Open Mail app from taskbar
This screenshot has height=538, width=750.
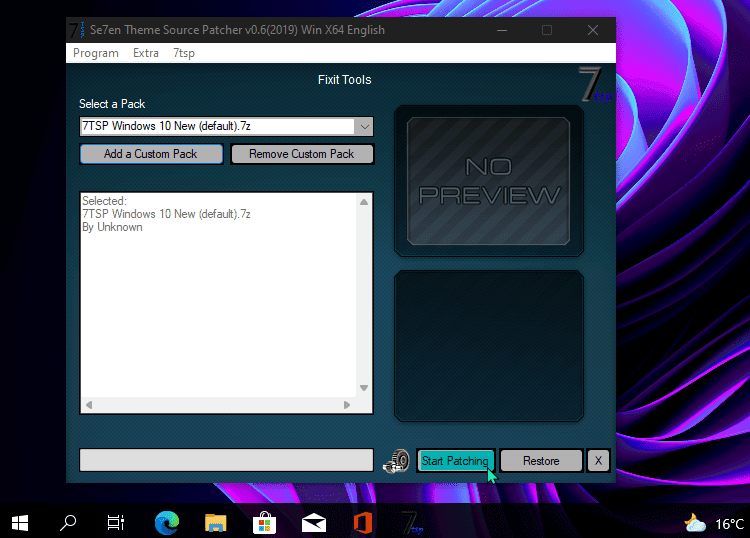point(314,524)
